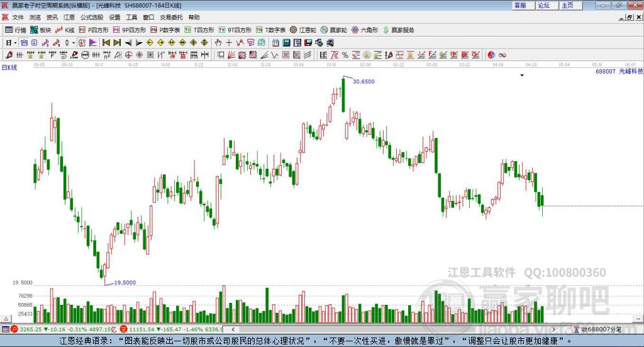Click the small black dropdown triangle above chart

[x=522, y=75]
